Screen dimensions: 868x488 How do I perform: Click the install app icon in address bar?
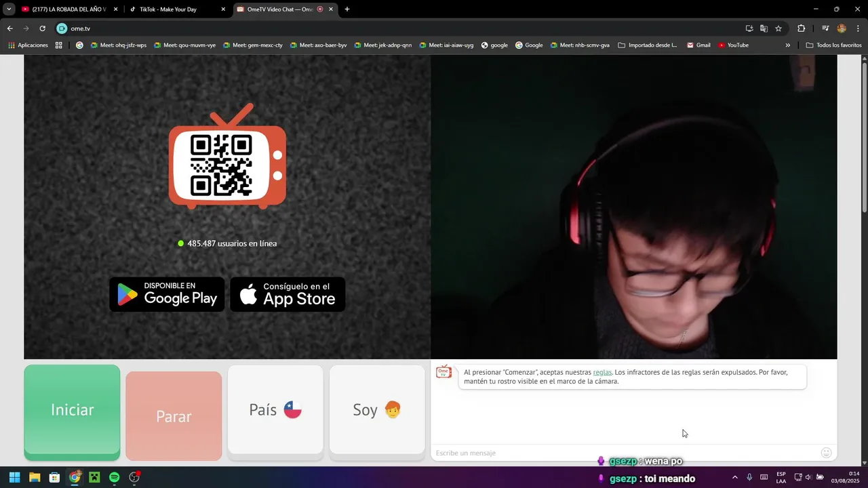[x=749, y=28]
